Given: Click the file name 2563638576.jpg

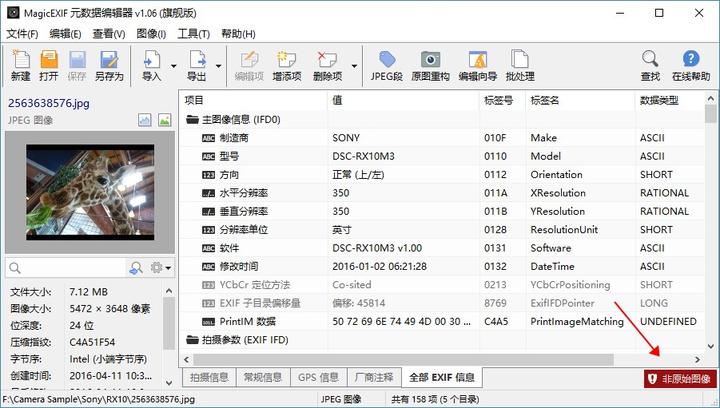Looking at the screenshot, I should coord(49,103).
